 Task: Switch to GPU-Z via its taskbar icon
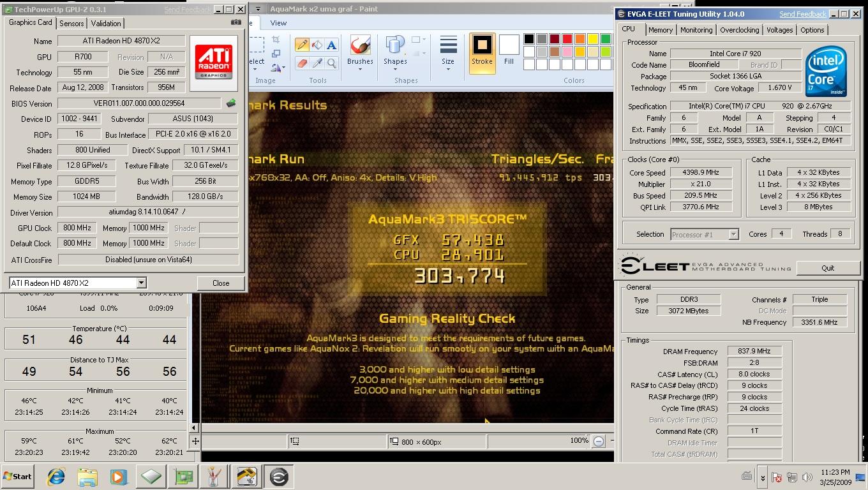183,477
